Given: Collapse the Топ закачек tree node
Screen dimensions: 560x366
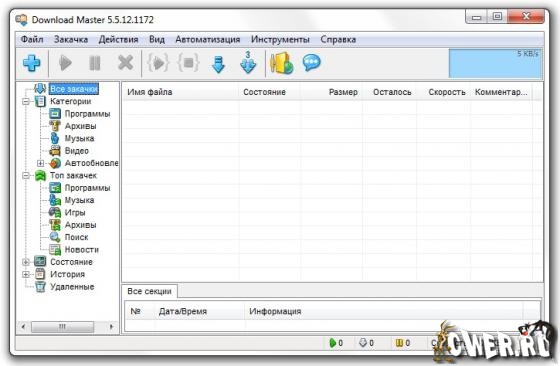Looking at the screenshot, I should click(26, 175).
